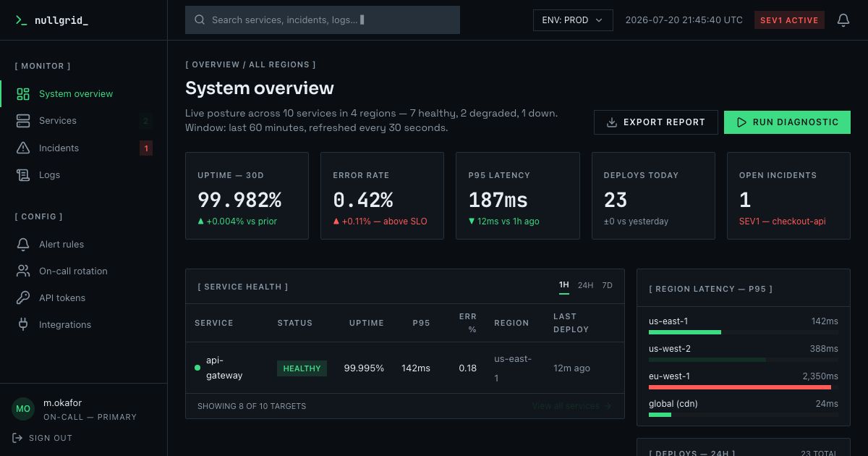Sort by the P95 column header
Viewport: 868px width, 456px height.
pos(422,323)
